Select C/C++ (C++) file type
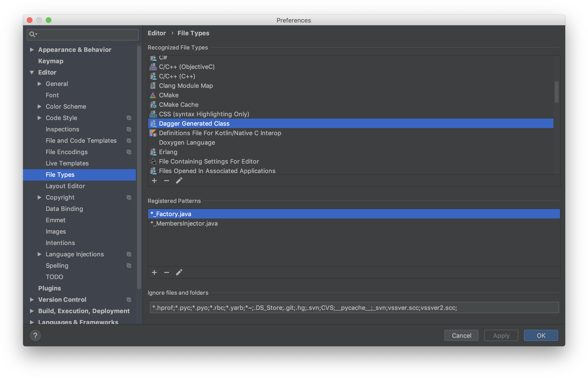This screenshot has height=378, width=588. click(351, 76)
